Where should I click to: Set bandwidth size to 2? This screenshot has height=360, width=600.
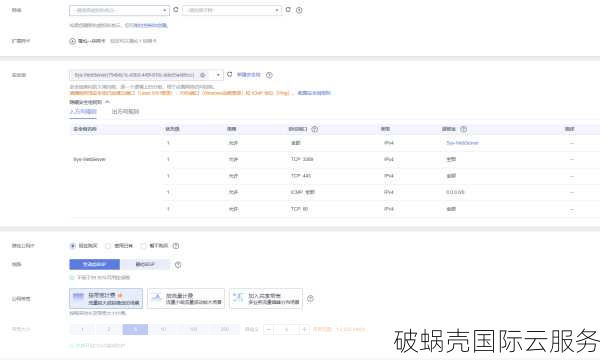point(109,329)
